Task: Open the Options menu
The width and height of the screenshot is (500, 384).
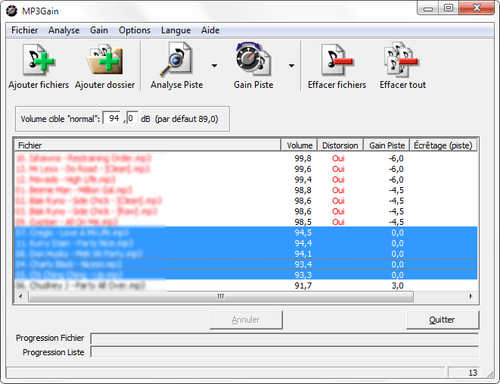Action: pos(134,30)
